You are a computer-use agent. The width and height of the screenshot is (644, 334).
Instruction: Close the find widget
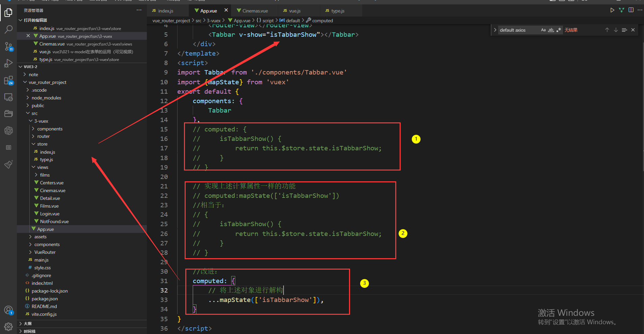[633, 30]
